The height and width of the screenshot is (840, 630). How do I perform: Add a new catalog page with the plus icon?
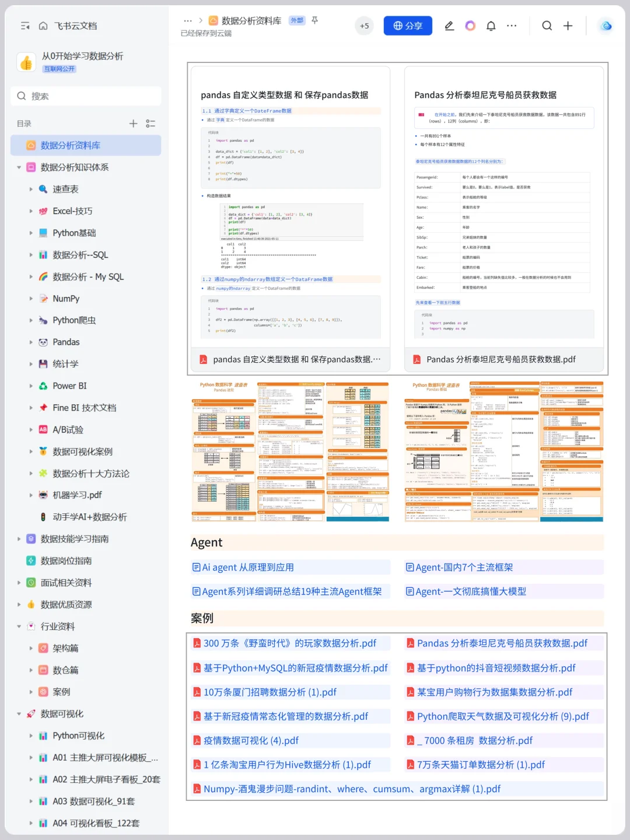133,124
